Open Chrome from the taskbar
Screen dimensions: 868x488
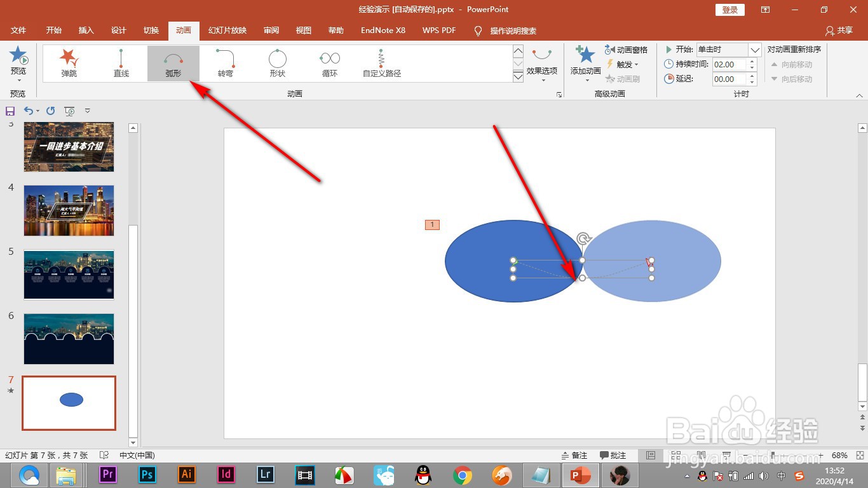pos(463,475)
